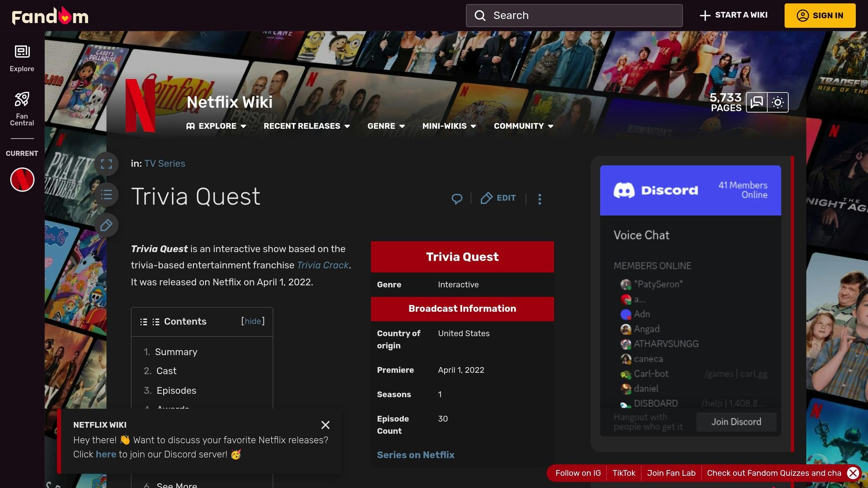
Task: Click DISBOARD in members list
Action: pyautogui.click(x=656, y=404)
